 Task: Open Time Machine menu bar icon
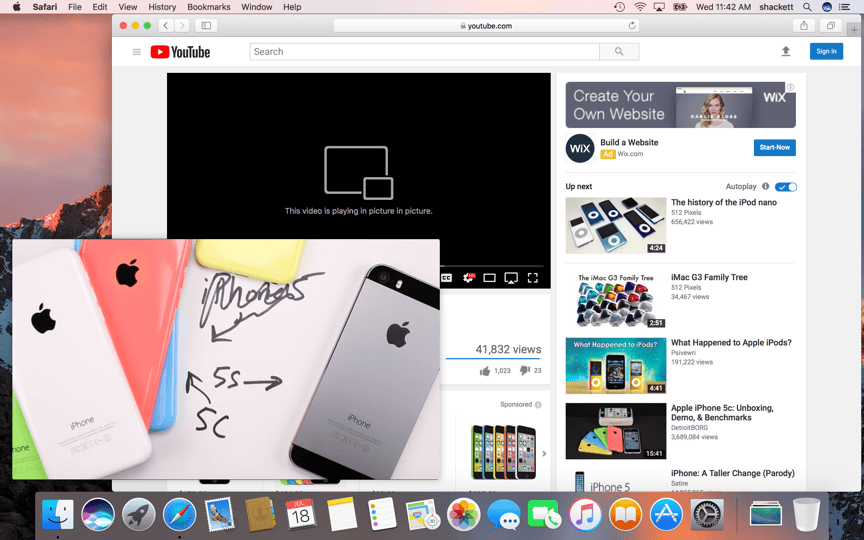click(619, 7)
